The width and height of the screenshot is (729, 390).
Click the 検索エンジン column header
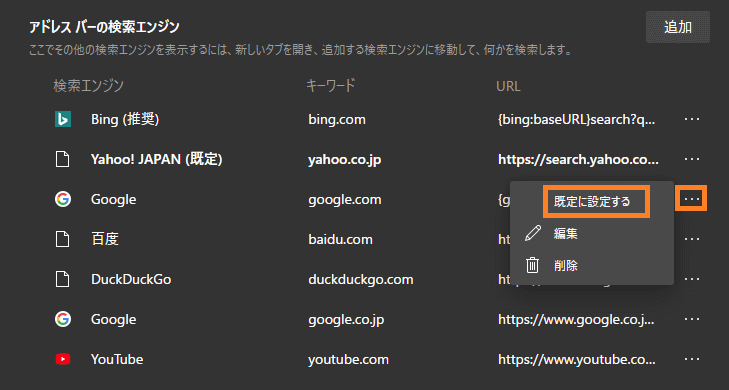coord(88,86)
